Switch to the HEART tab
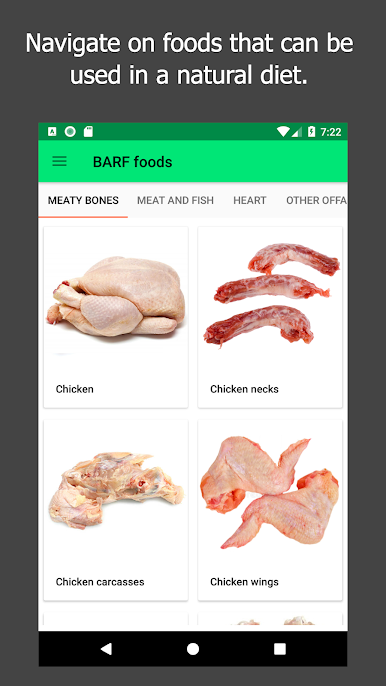The width and height of the screenshot is (386, 686). coord(250,200)
